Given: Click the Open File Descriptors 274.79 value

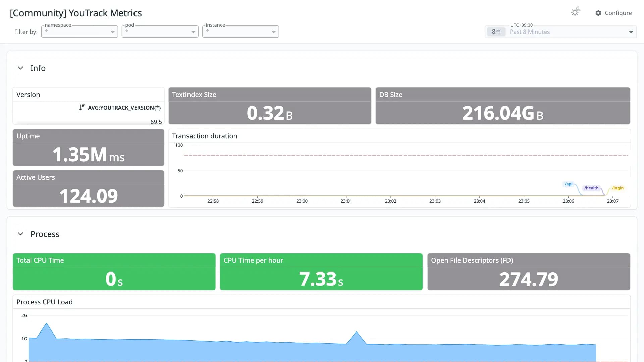Looking at the screenshot, I should pos(529,279).
